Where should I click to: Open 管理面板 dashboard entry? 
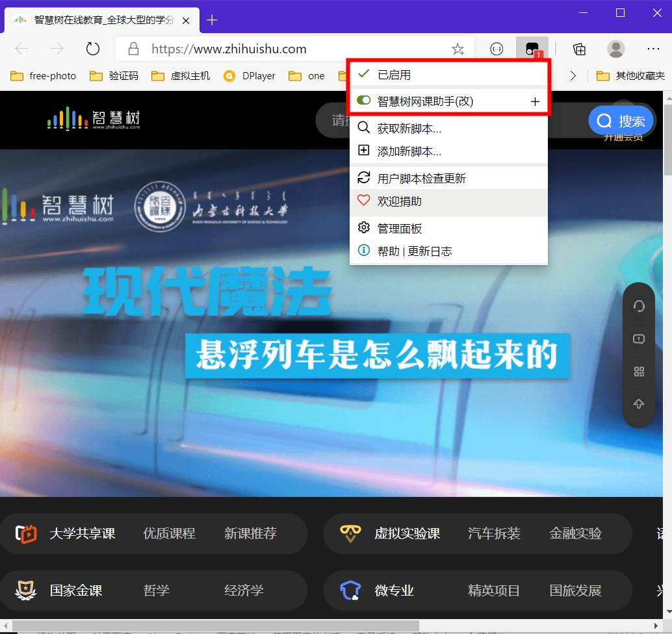[x=448, y=228]
